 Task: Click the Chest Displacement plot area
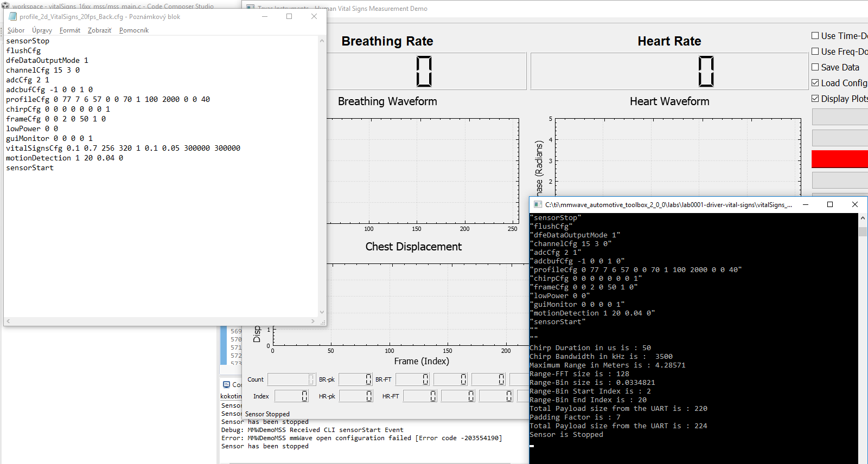tap(401, 305)
